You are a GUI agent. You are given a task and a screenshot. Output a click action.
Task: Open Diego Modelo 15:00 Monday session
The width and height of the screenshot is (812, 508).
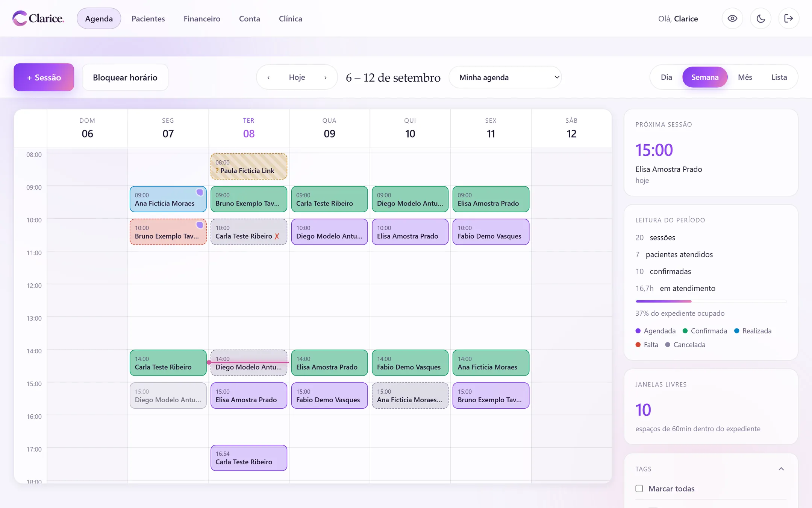[168, 395]
